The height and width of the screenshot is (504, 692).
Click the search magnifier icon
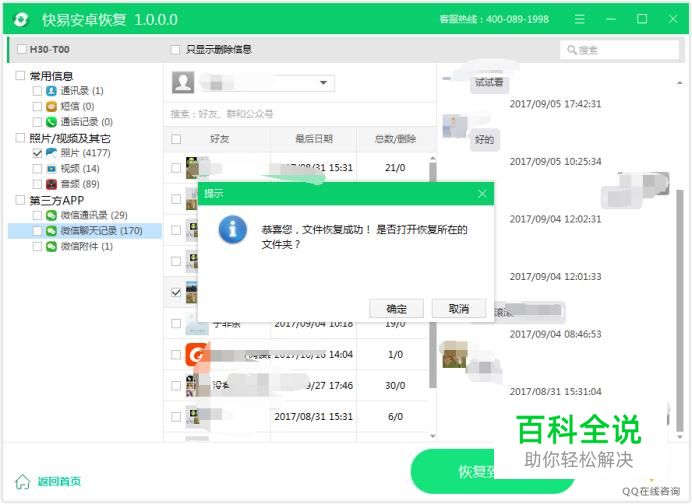pos(572,50)
